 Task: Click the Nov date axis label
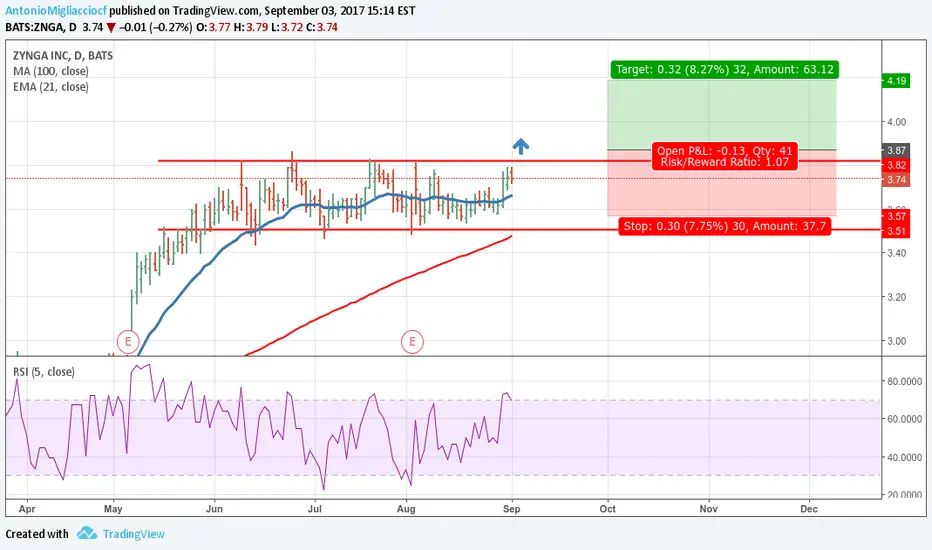(709, 509)
